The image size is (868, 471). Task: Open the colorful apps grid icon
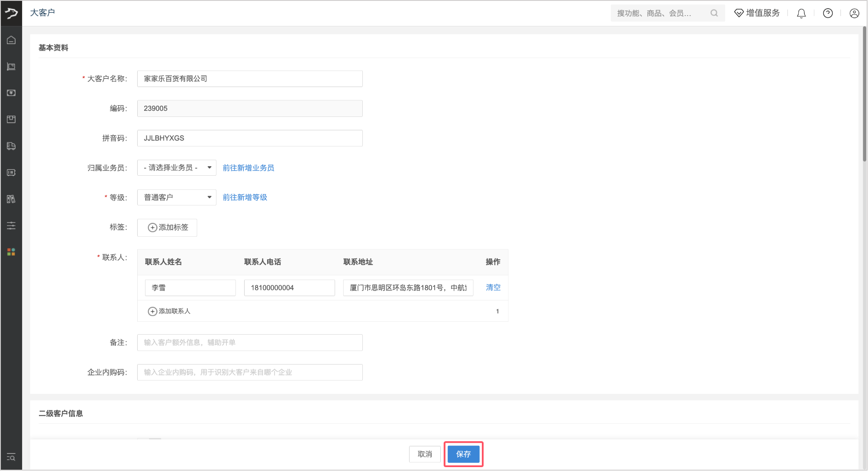[x=11, y=252]
